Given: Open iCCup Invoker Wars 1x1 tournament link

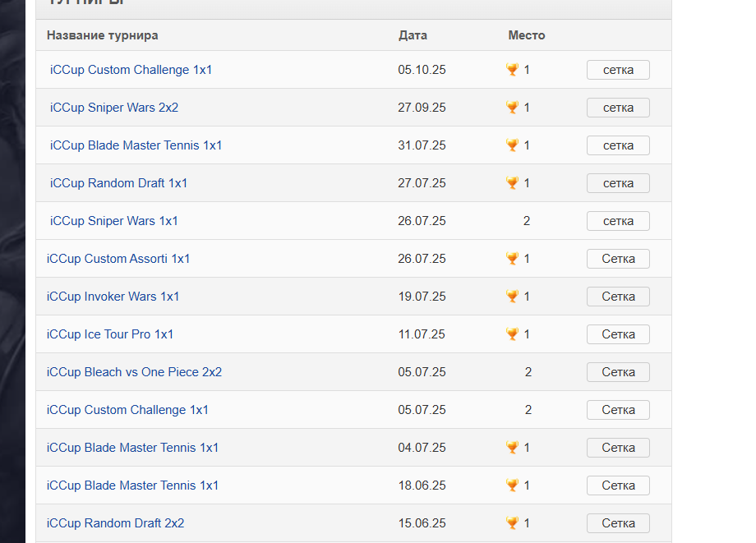Looking at the screenshot, I should tap(113, 297).
